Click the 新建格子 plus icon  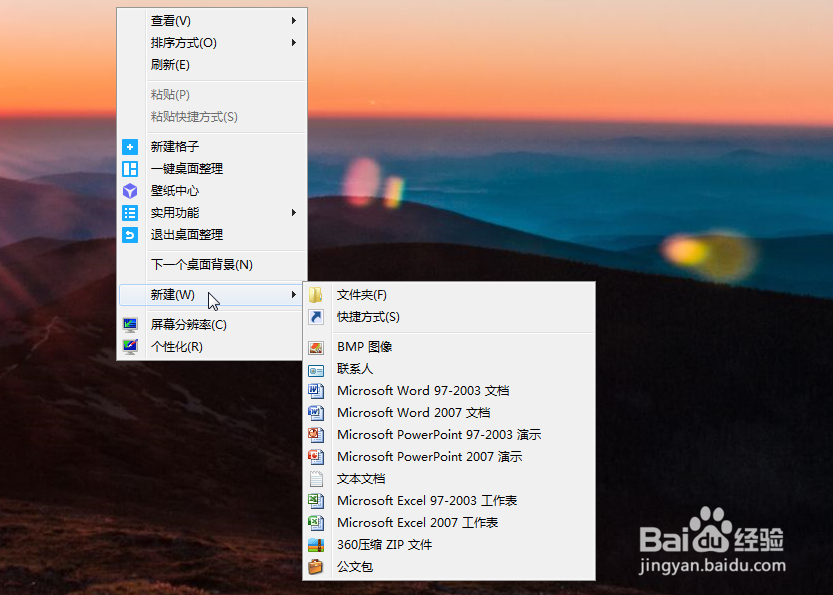pyautogui.click(x=130, y=147)
